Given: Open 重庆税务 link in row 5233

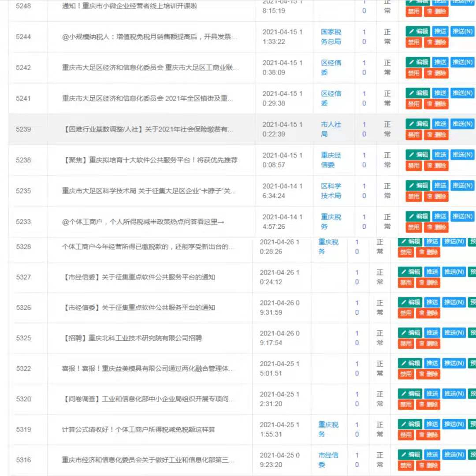Looking at the screenshot, I should 331,222.
